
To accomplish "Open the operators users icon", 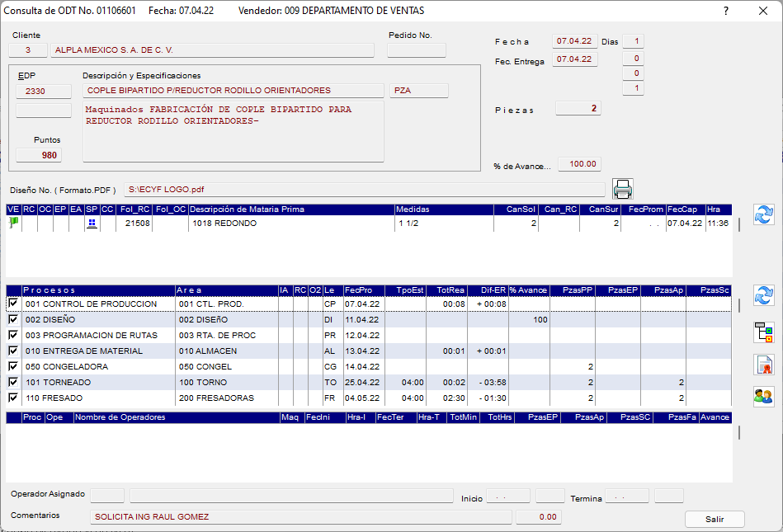I will click(x=764, y=397).
